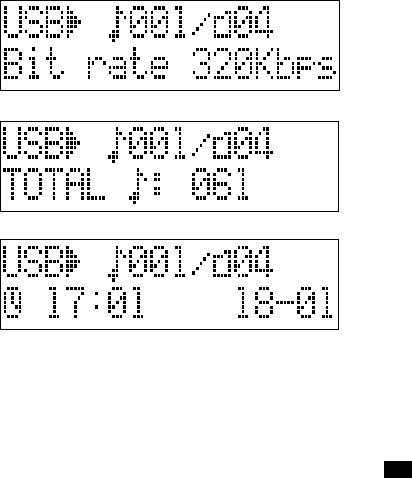412x478 pixels.
Task: Click the music note beside 001/004 in the middle display
Action: point(115,145)
